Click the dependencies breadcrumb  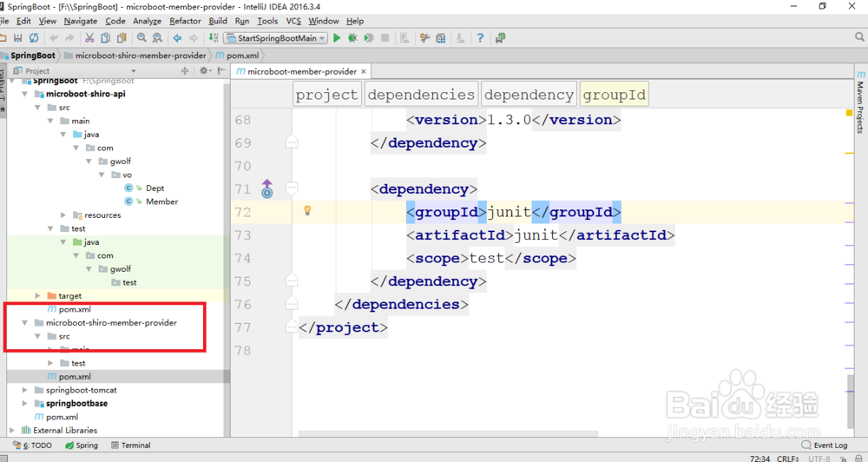[x=421, y=94]
